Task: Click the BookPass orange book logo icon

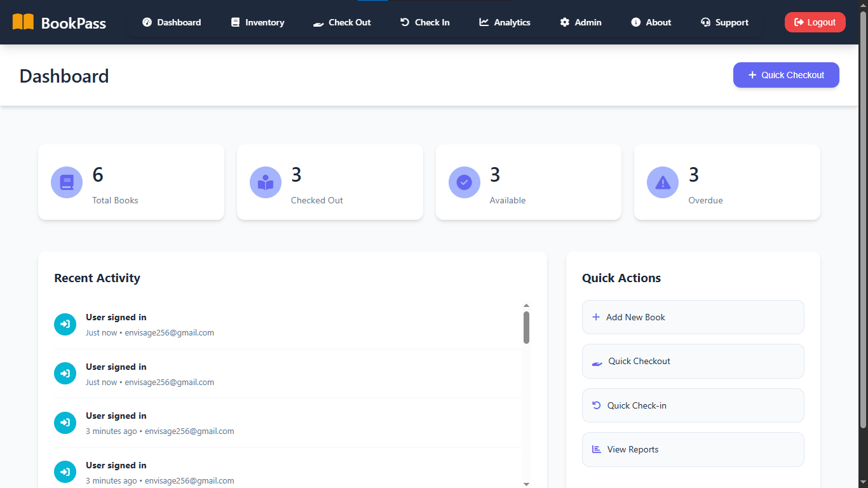Action: [x=25, y=22]
